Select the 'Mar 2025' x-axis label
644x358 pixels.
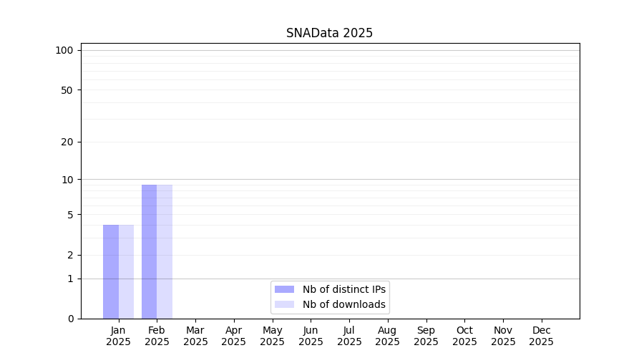tap(195, 336)
